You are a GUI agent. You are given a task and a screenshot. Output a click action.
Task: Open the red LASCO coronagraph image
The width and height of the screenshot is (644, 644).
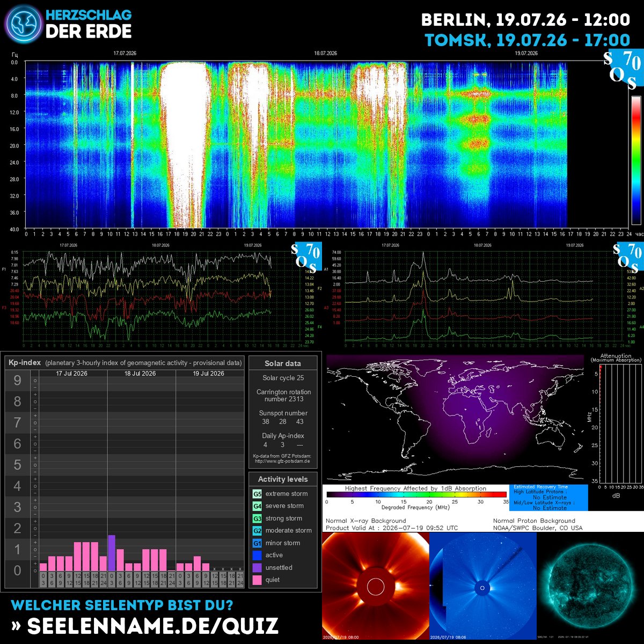click(x=376, y=586)
